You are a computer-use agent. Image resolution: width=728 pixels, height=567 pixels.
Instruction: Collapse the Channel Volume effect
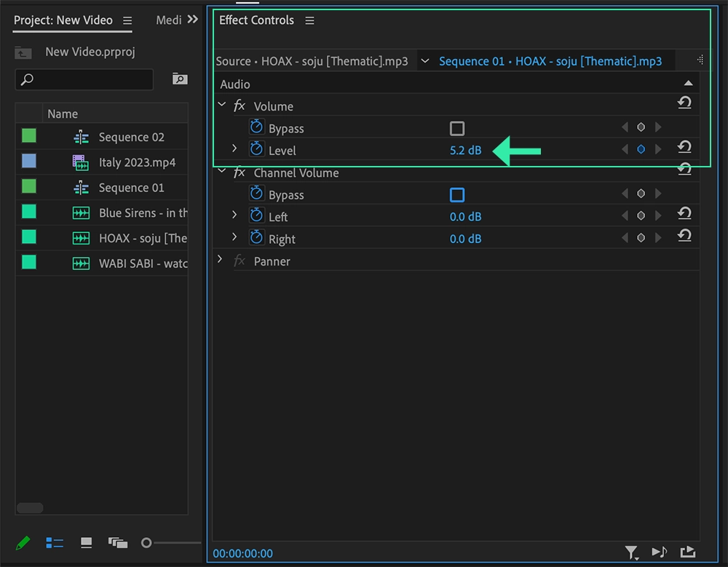(221, 173)
